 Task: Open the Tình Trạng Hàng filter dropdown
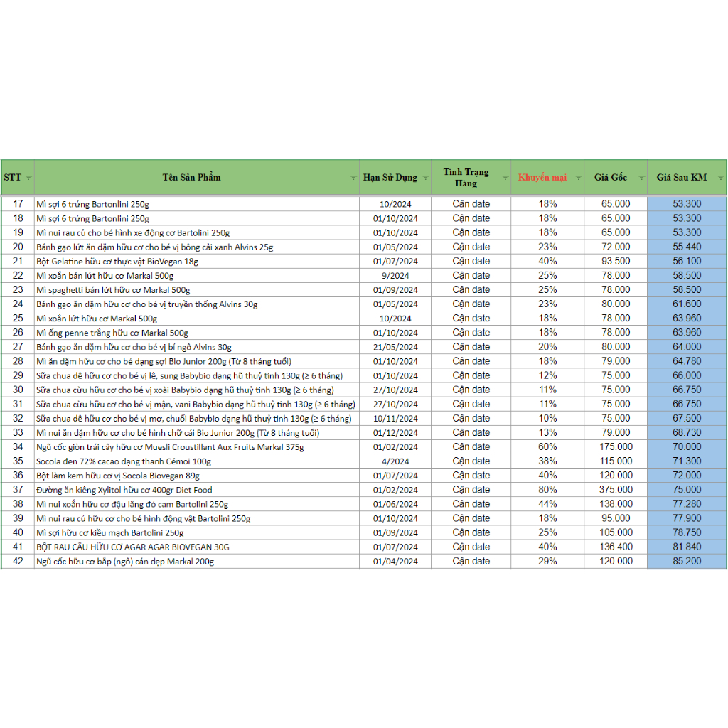(505, 178)
